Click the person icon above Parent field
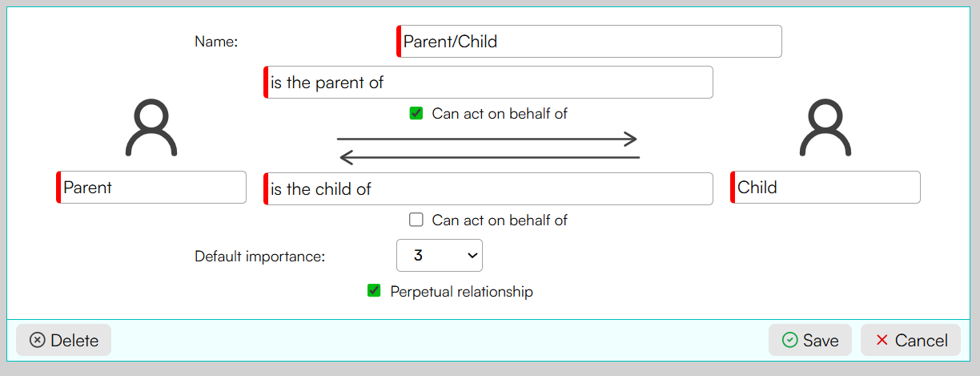 151,127
